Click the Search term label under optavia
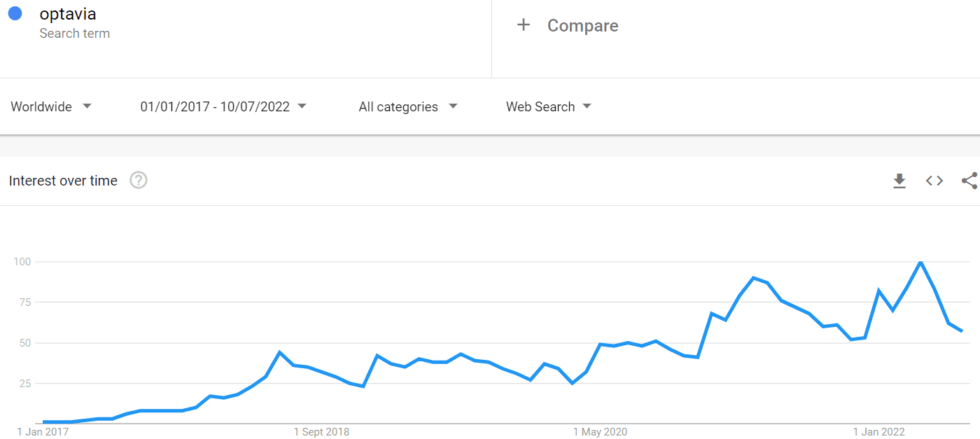Image resolution: width=980 pixels, height=439 pixels. coord(75,33)
